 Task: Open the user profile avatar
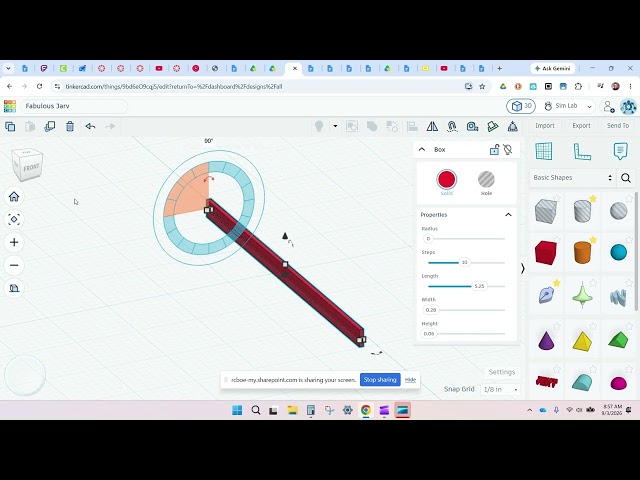(x=628, y=107)
